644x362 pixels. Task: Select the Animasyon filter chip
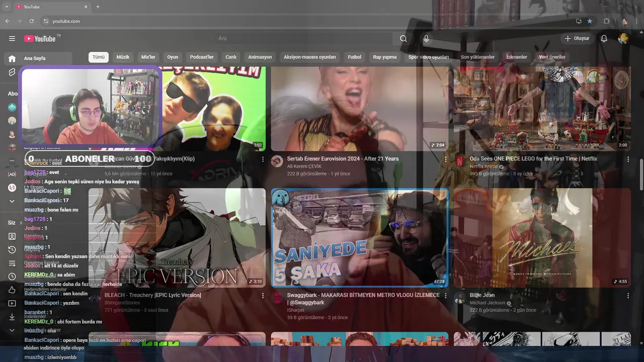[260, 57]
